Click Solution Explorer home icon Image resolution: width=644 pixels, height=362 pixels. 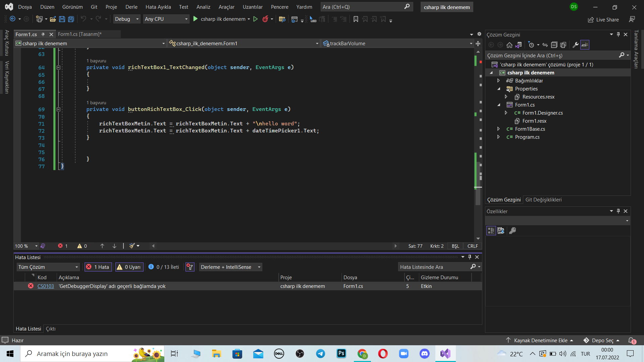tap(509, 45)
